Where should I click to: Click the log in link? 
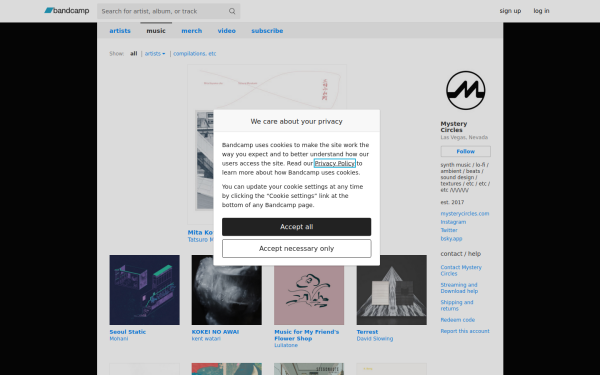pyautogui.click(x=541, y=11)
